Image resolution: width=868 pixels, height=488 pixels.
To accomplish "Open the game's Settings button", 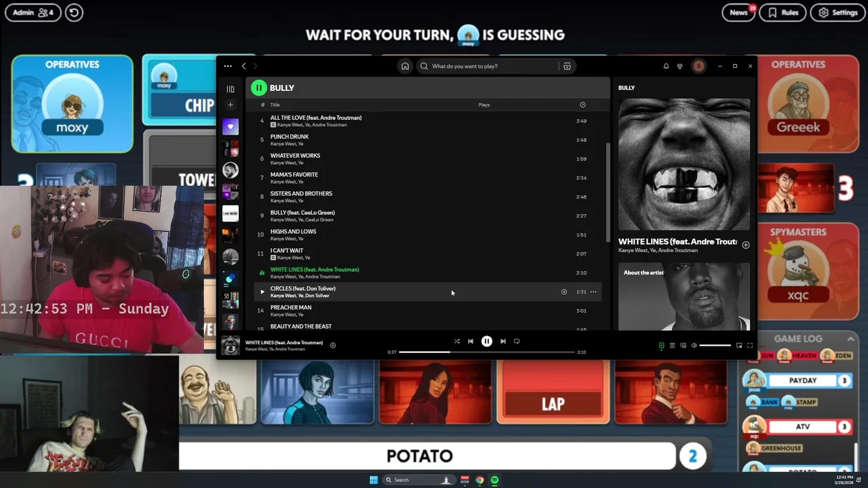I will coord(838,12).
